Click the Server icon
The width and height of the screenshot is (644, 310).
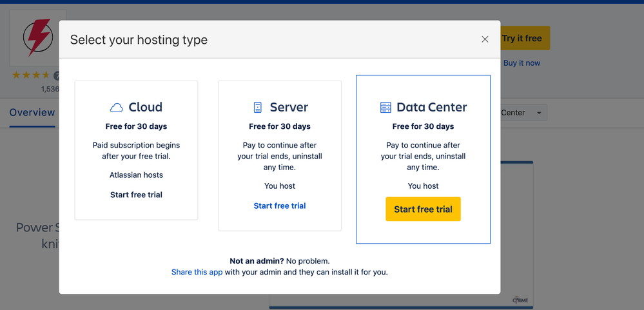pyautogui.click(x=257, y=108)
